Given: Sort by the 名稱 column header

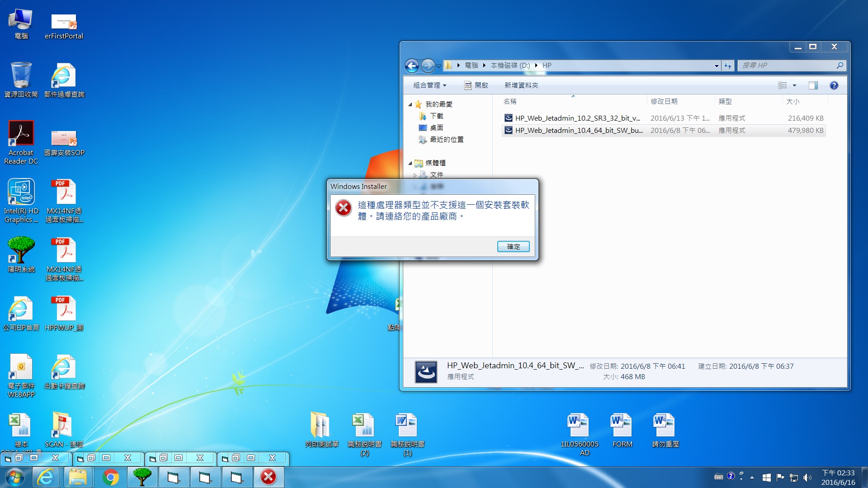Looking at the screenshot, I should (x=573, y=102).
